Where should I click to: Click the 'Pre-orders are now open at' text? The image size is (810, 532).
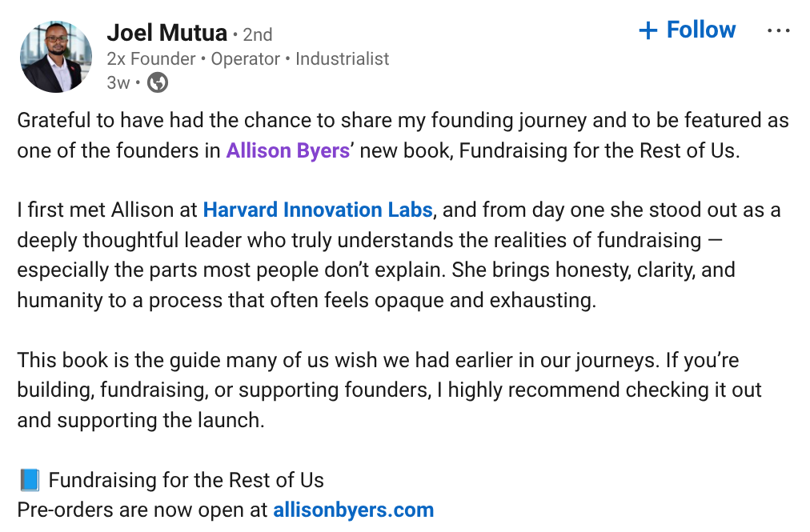click(143, 510)
